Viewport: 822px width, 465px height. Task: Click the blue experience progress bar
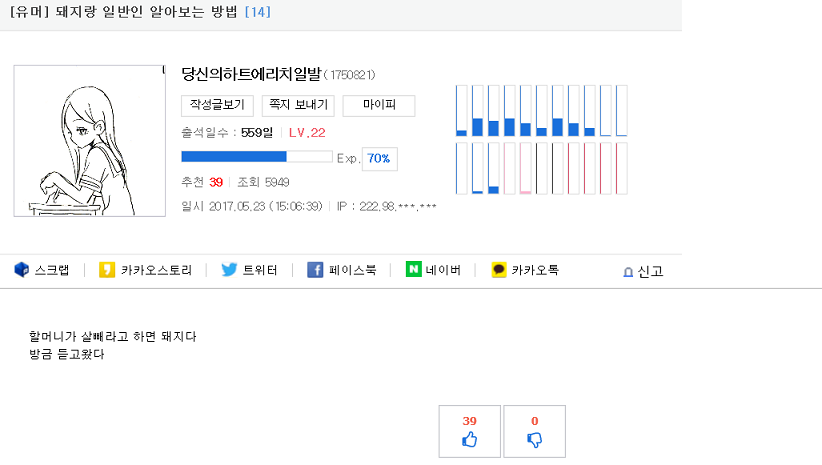click(257, 156)
